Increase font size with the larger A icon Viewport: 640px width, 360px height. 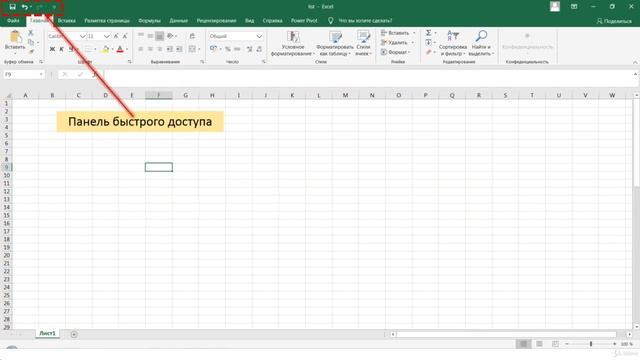click(116, 36)
